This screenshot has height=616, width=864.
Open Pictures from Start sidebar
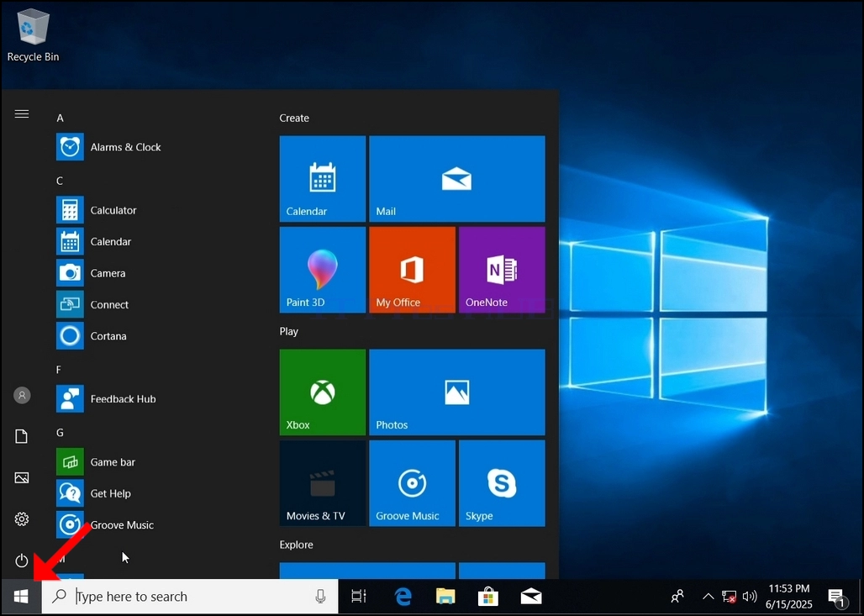[22, 477]
